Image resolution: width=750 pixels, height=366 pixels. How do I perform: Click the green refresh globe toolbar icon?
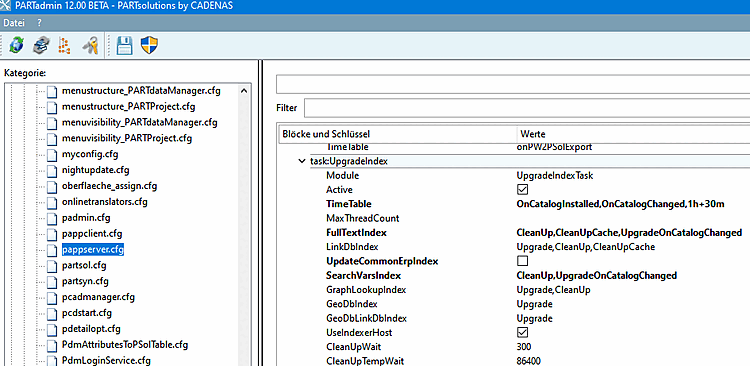pyautogui.click(x=17, y=45)
